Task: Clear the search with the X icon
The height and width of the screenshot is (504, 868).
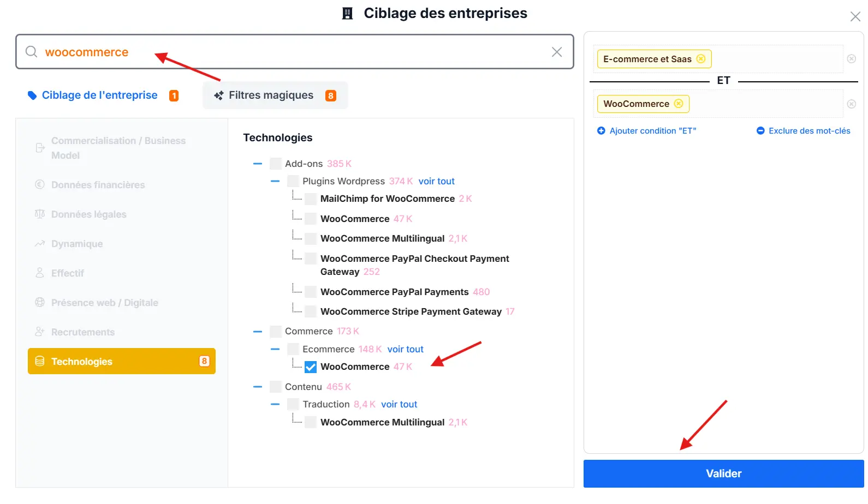Action: 556,52
